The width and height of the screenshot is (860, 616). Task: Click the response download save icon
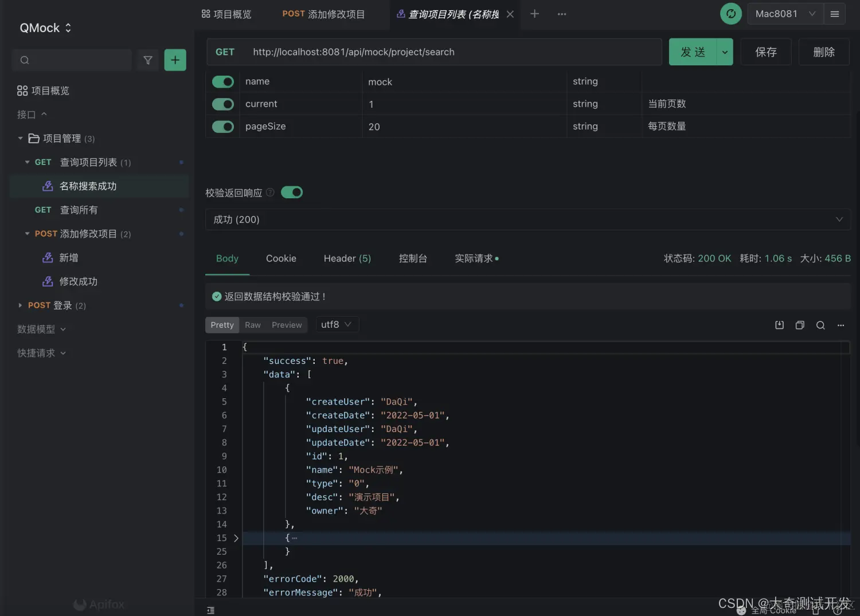point(780,325)
